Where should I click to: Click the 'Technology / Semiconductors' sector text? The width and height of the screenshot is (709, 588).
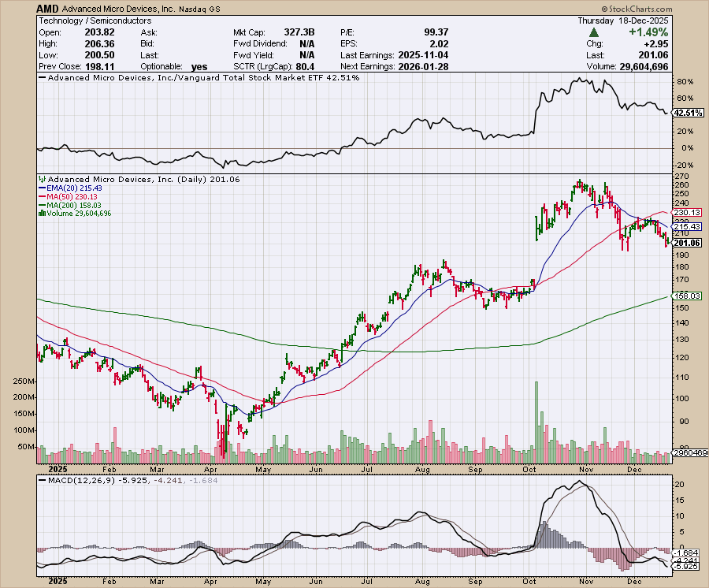tap(95, 20)
